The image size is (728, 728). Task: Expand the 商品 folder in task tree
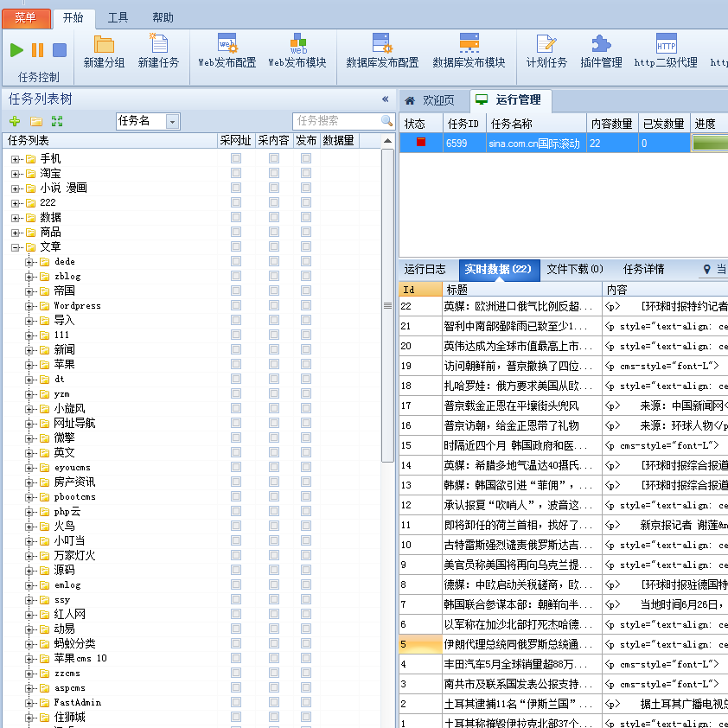[x=16, y=232]
